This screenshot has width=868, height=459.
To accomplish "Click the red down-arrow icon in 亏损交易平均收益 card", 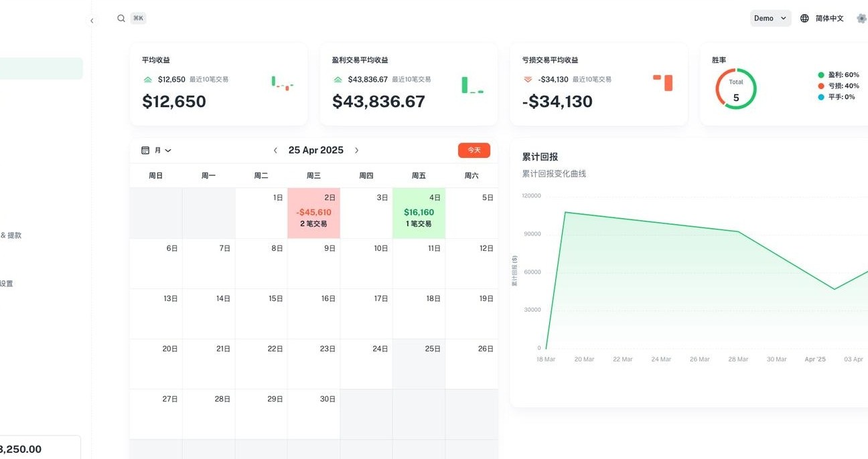I will click(x=528, y=80).
